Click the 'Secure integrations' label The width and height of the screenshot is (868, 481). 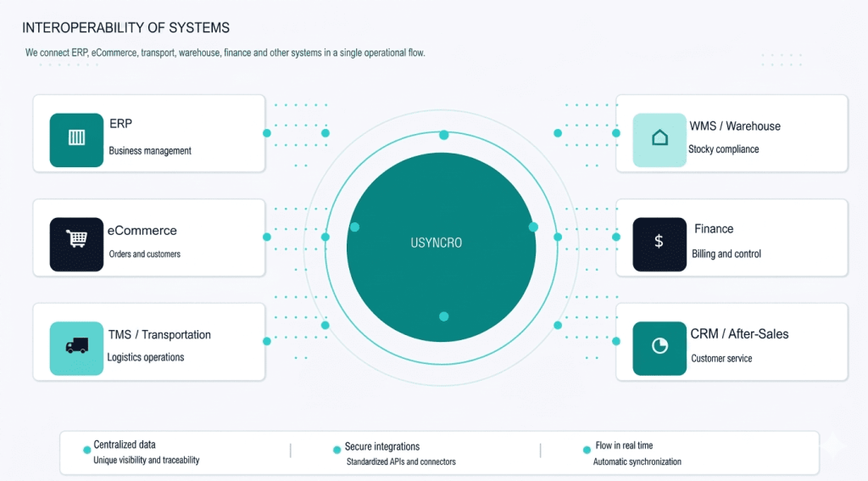point(382,446)
